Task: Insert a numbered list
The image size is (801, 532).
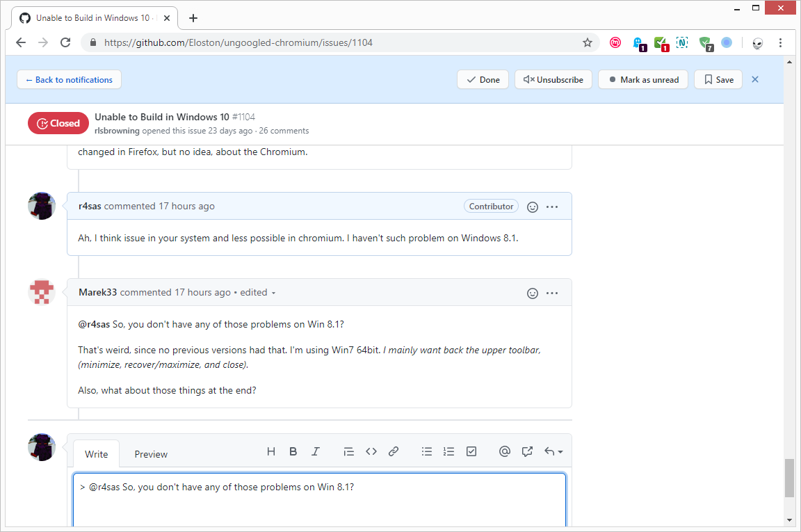Action: 448,451
